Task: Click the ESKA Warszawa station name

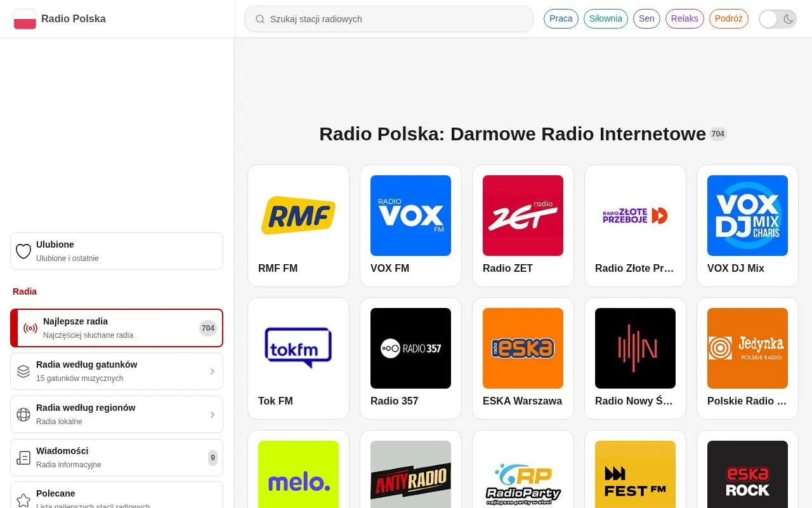Action: pos(522,401)
